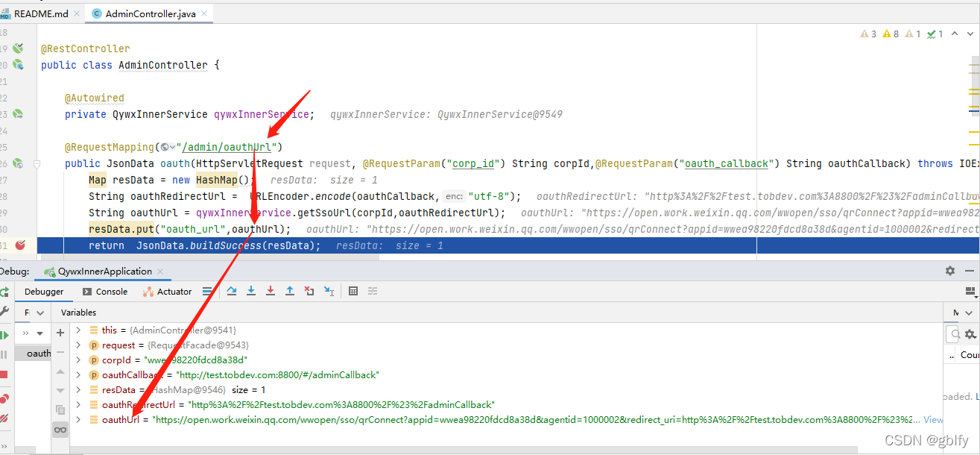This screenshot has width=980, height=455.
Task: Click the Remove Watch minus icon
Action: pyautogui.click(x=60, y=352)
